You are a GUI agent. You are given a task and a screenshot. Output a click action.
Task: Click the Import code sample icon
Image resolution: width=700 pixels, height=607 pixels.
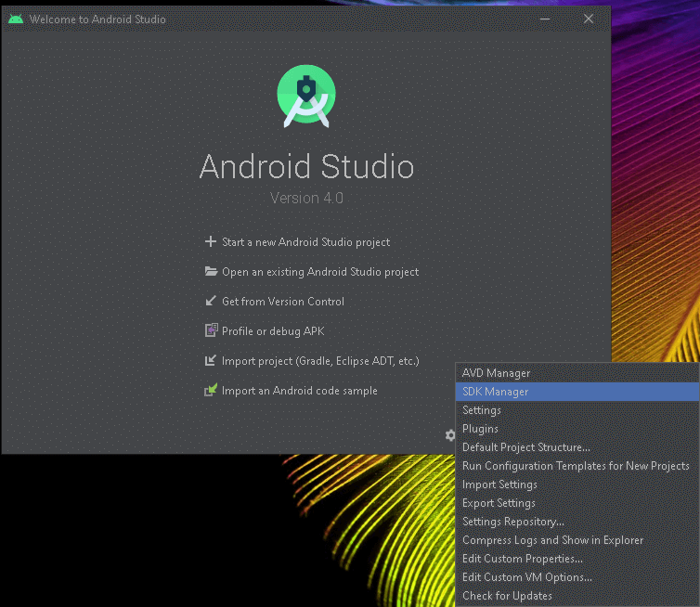click(x=211, y=390)
